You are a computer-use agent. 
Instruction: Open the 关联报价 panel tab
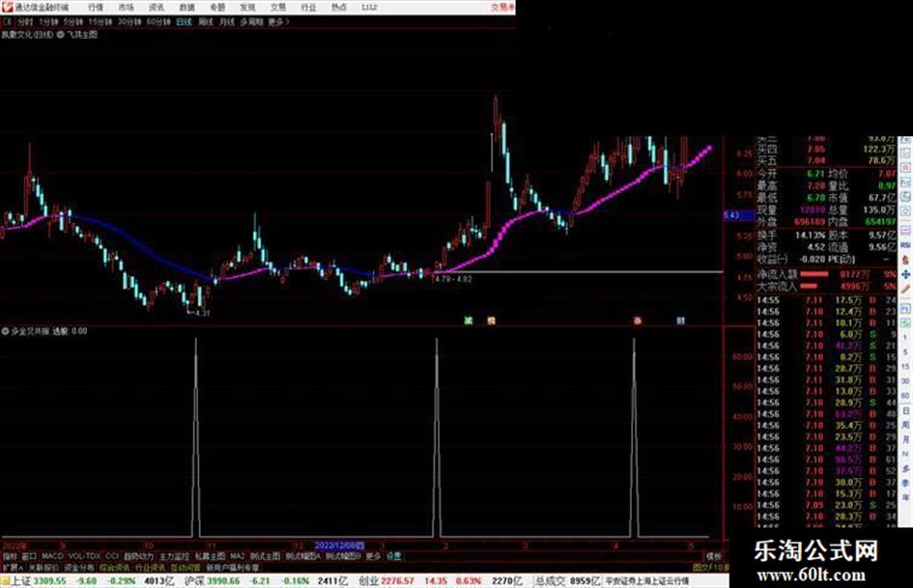(44, 568)
